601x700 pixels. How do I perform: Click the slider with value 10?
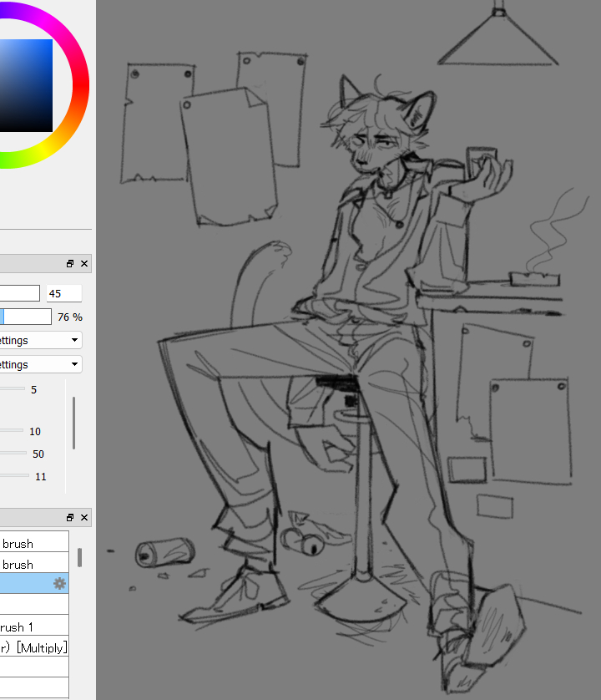[x=11, y=431]
